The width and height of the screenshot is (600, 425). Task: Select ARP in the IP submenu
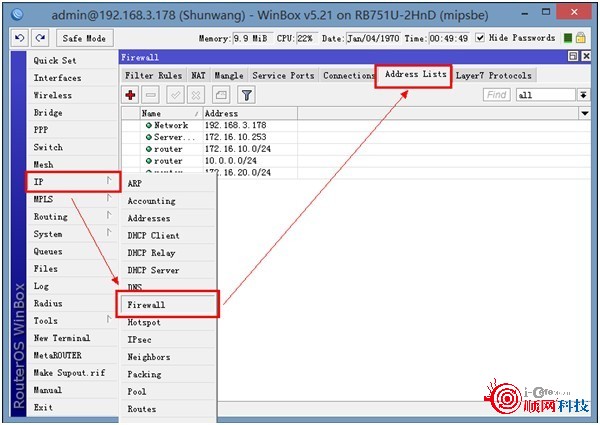pyautogui.click(x=168, y=183)
